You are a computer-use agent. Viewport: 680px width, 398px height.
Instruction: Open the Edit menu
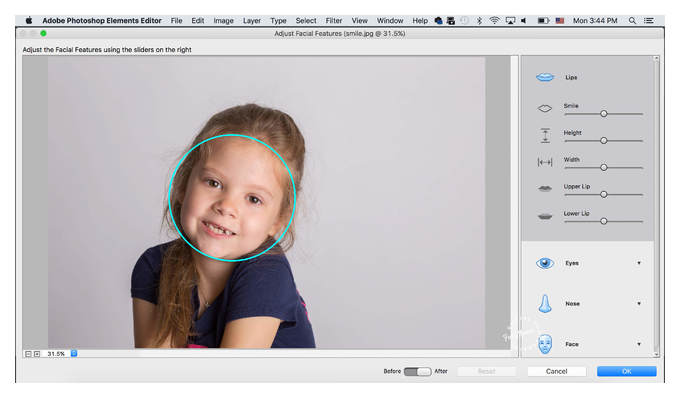(x=198, y=20)
